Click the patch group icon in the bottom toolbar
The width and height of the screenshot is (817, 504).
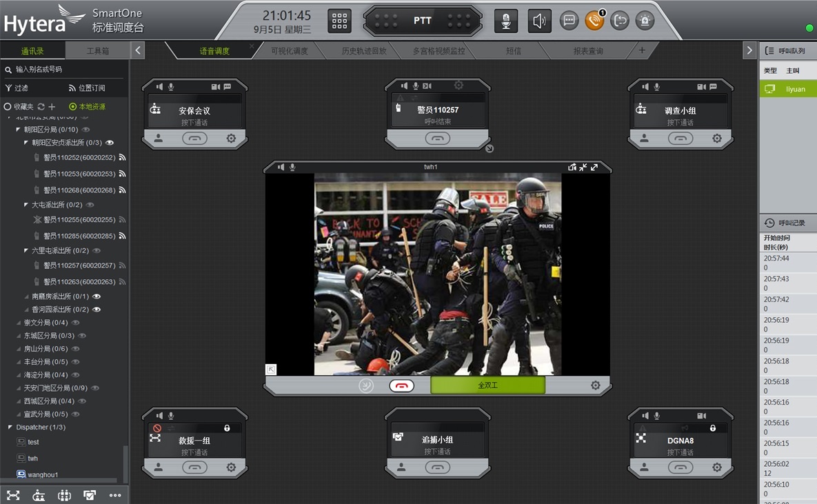click(64, 495)
